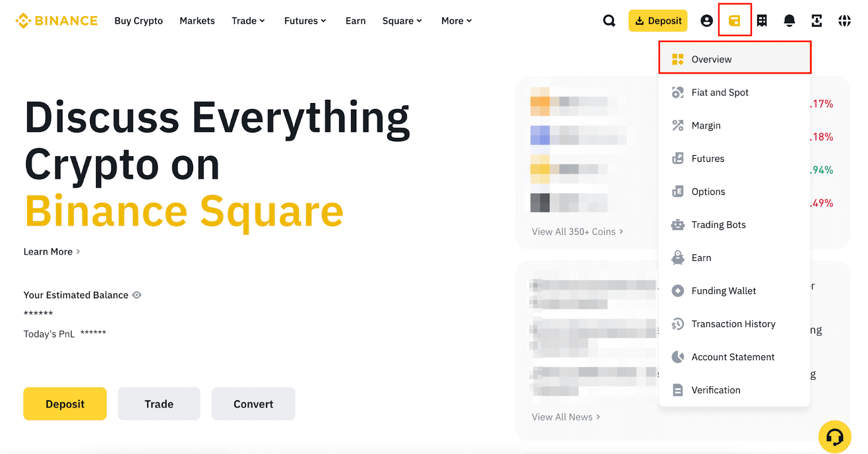Follow the Learn More link
Screen dimensions: 868x454
pyautogui.click(x=52, y=252)
